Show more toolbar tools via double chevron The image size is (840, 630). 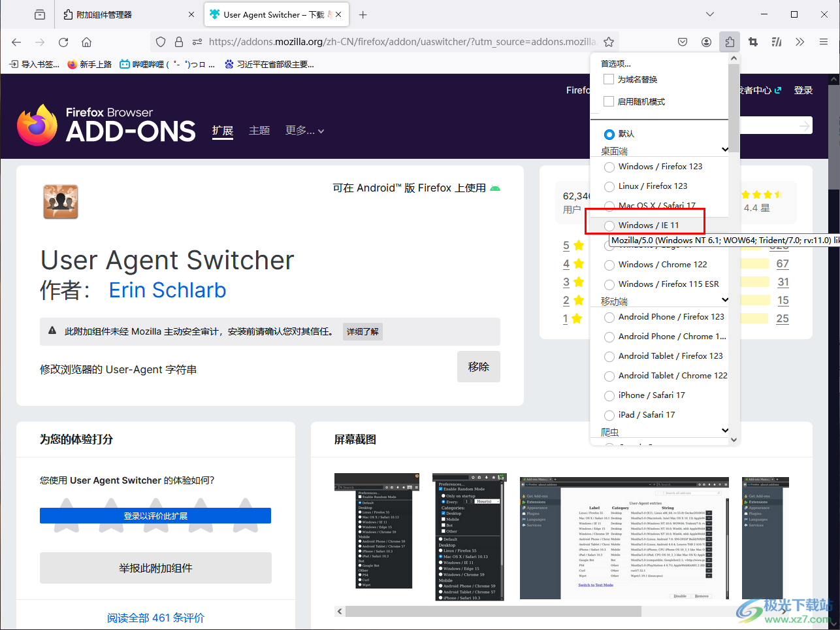[x=800, y=42]
